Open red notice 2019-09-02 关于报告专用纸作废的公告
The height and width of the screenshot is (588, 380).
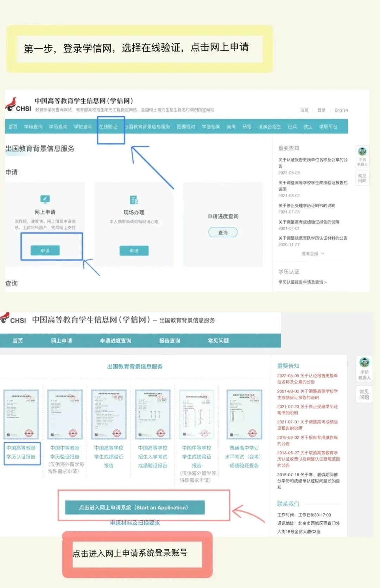point(308,440)
